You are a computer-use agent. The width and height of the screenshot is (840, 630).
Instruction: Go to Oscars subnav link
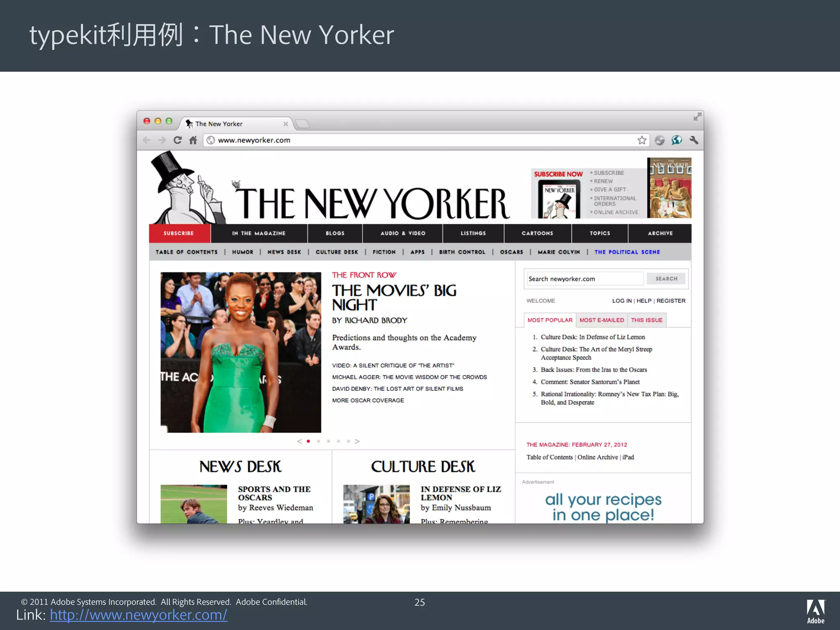click(x=511, y=252)
